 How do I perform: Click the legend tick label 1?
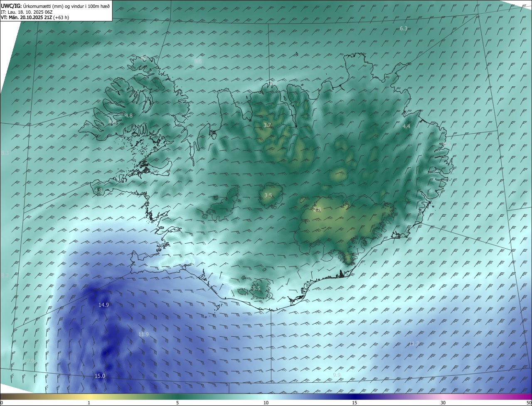[x=89, y=403]
